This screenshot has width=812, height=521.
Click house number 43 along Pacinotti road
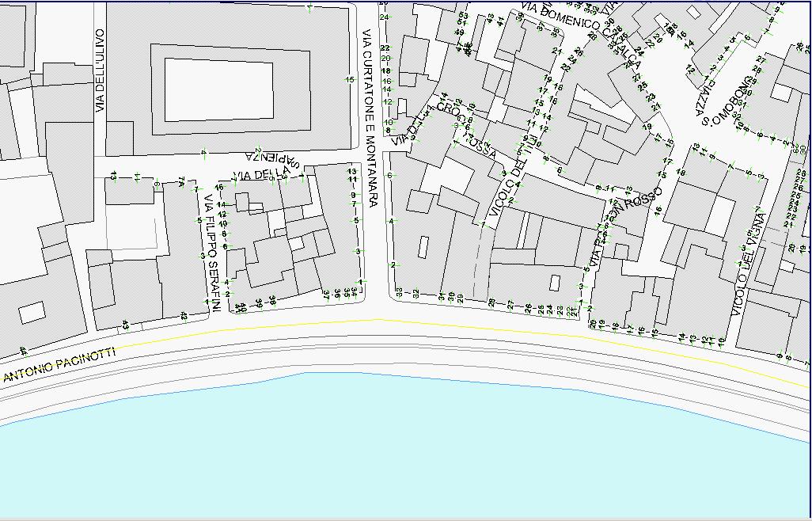[125, 324]
